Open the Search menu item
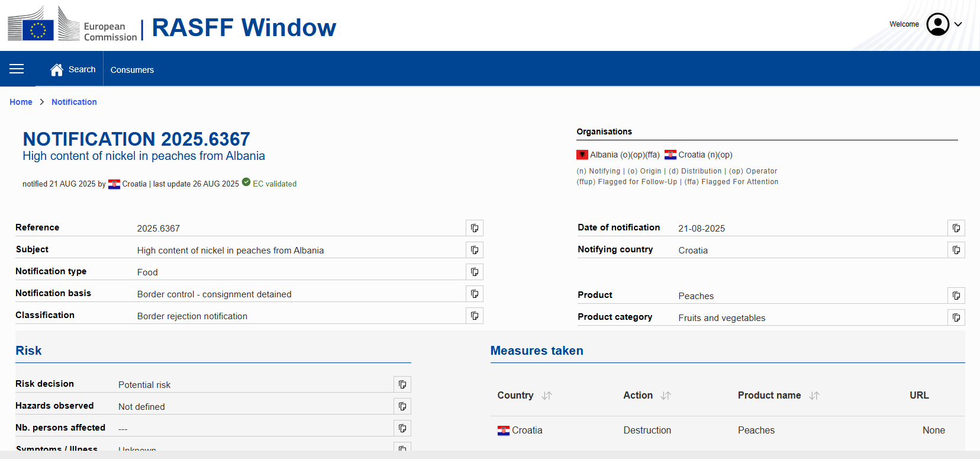Image resolution: width=980 pixels, height=459 pixels. coord(82,69)
